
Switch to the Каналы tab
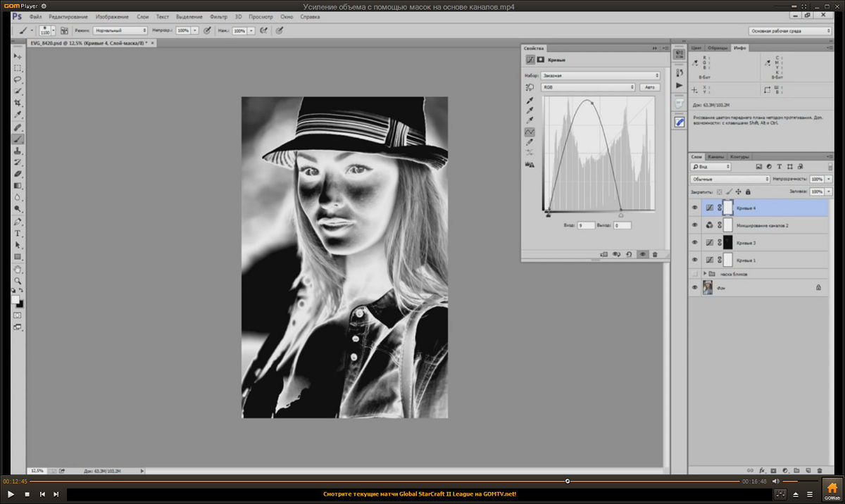point(715,156)
